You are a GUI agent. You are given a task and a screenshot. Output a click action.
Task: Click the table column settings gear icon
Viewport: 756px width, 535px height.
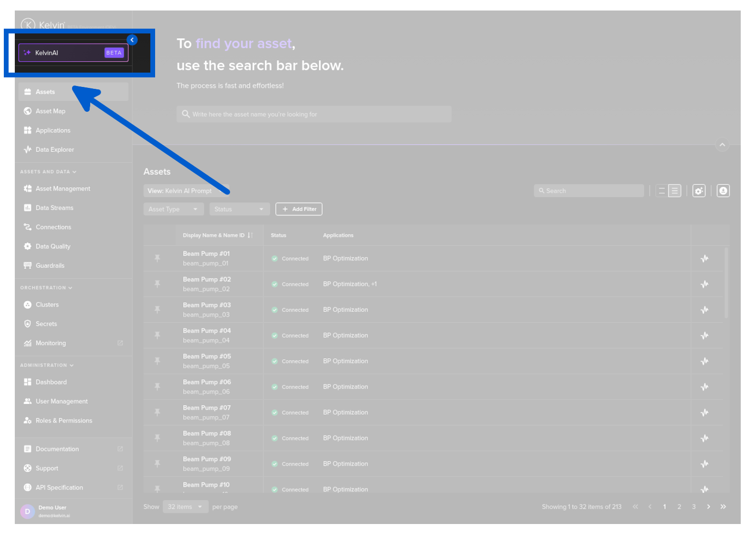(699, 191)
